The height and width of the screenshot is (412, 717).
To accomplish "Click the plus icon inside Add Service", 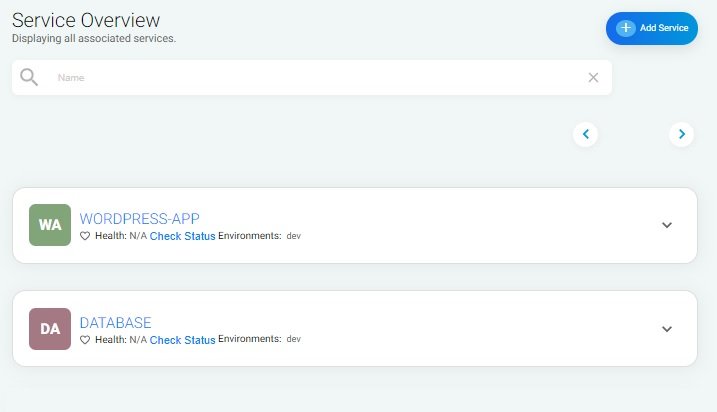I will 626,28.
